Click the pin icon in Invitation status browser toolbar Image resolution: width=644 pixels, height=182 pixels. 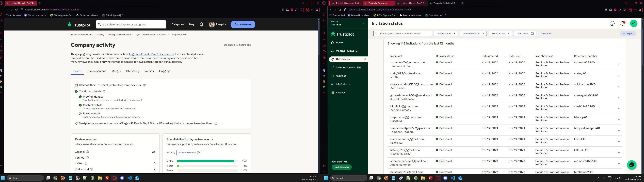tap(606, 10)
